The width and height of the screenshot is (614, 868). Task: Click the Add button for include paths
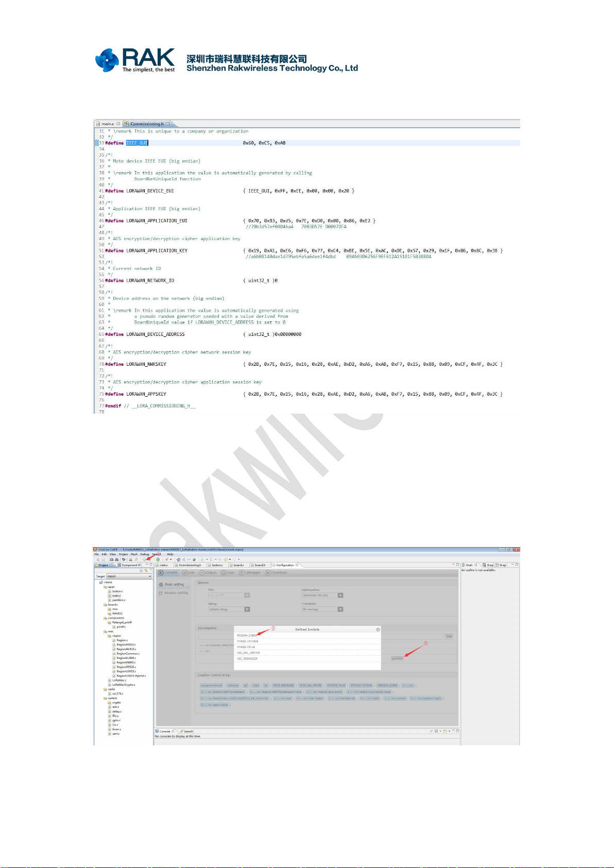pyautogui.click(x=449, y=637)
